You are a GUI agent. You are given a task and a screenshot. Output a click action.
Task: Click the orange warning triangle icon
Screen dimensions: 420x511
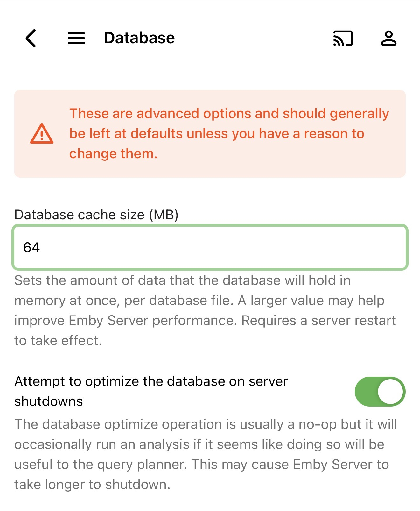pyautogui.click(x=42, y=134)
